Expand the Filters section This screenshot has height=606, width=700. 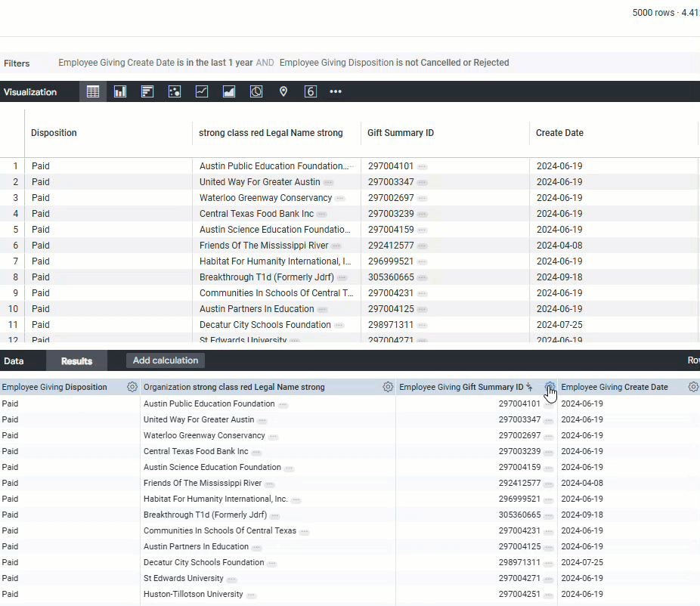tap(17, 63)
